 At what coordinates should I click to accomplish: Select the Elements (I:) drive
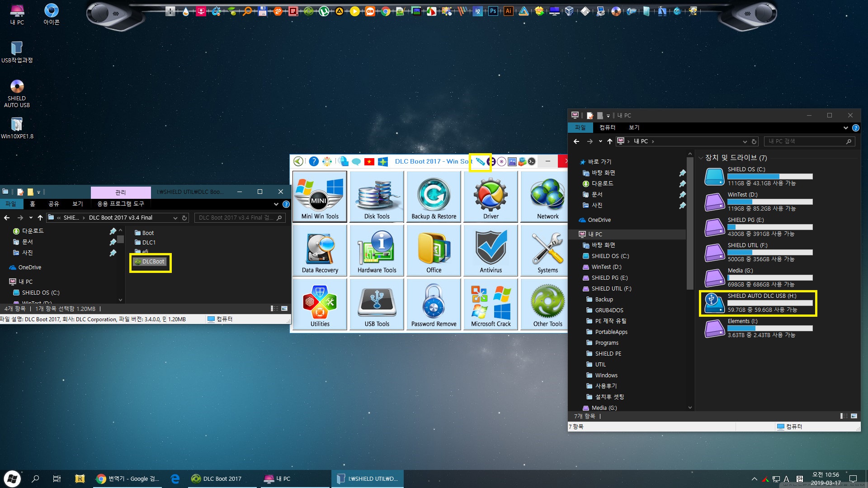click(758, 328)
